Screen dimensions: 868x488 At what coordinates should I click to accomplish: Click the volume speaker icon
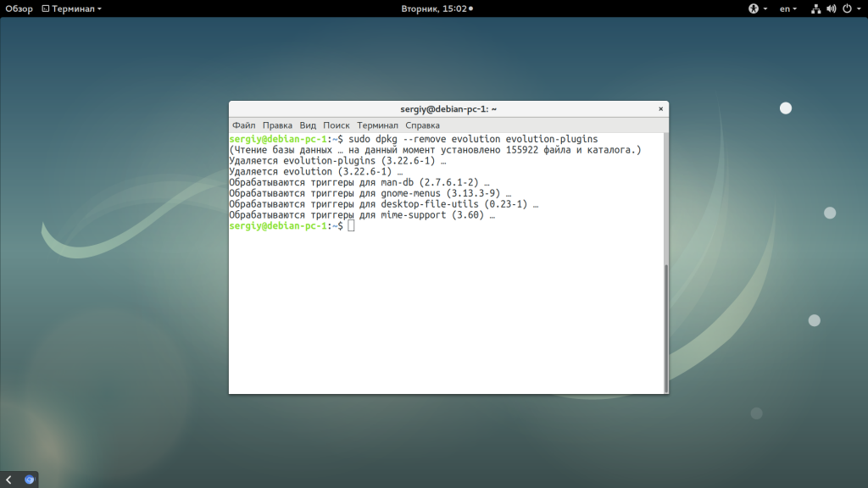831,8
